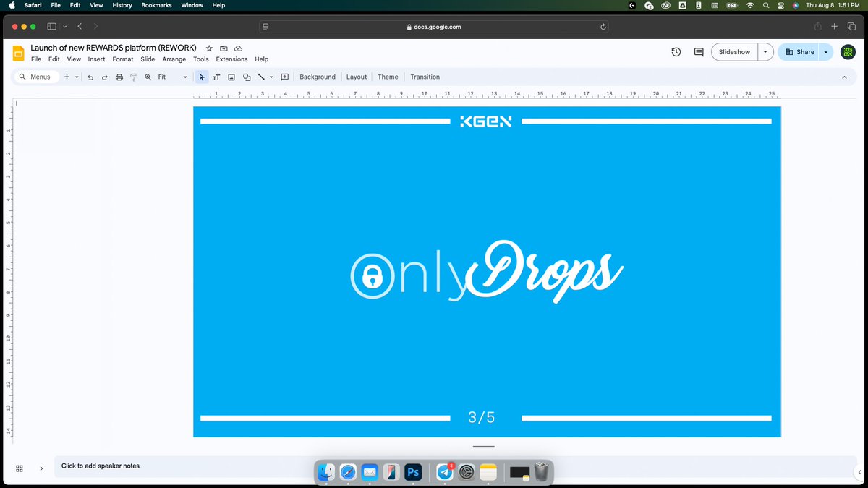Open the Insert menu
This screenshot has height=488, width=868.
[x=96, y=59]
